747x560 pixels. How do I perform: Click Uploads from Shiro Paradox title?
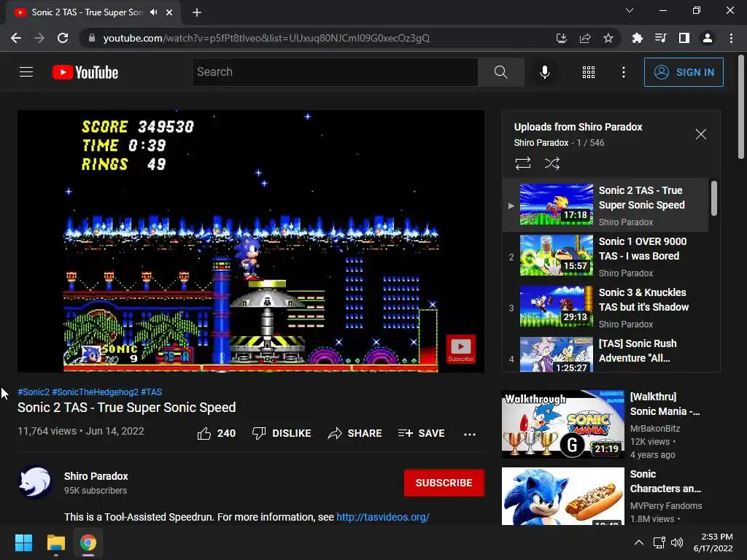pyautogui.click(x=578, y=127)
